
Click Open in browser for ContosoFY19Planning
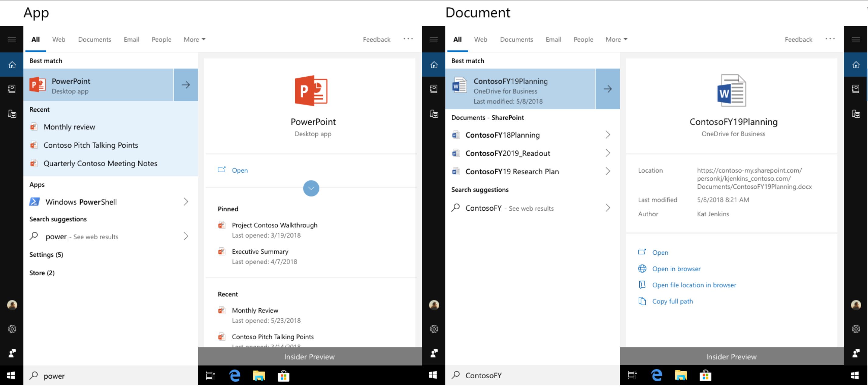coord(676,268)
